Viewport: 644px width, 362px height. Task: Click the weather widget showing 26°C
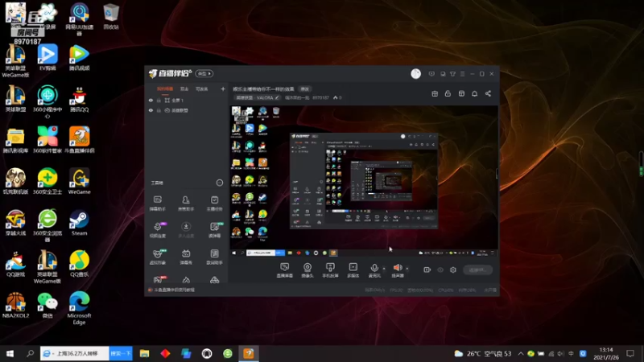click(x=482, y=353)
